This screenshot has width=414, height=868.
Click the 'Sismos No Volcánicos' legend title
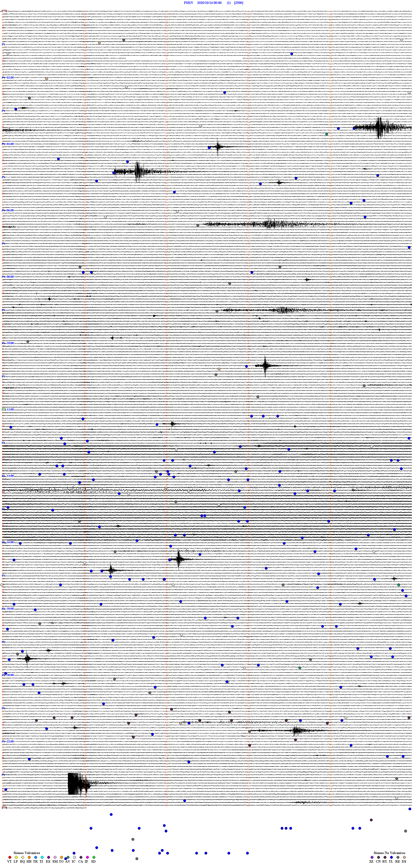click(x=389, y=853)
